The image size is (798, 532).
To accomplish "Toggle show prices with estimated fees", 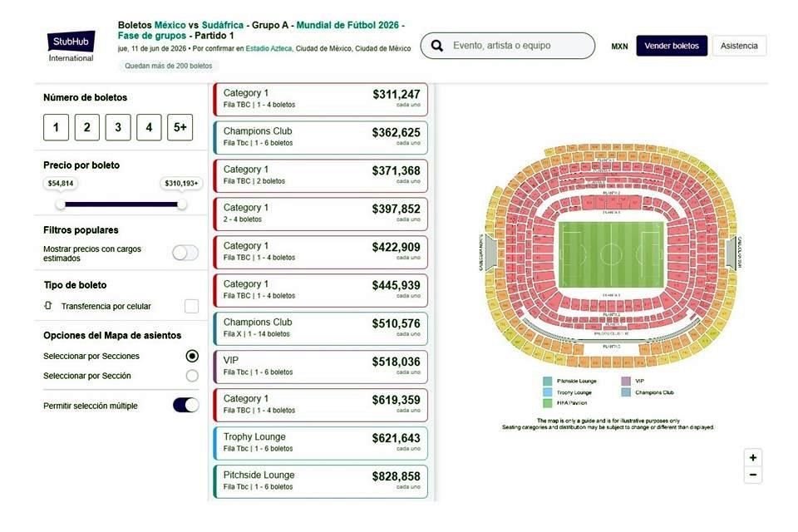I will pyautogui.click(x=185, y=253).
